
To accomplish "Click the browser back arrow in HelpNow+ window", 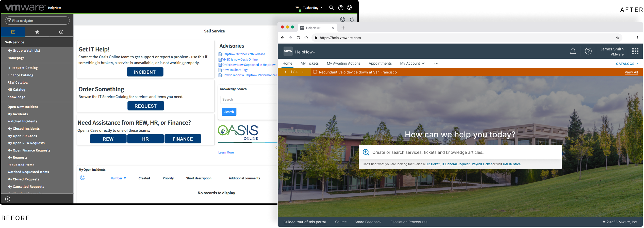I will coord(283,38).
